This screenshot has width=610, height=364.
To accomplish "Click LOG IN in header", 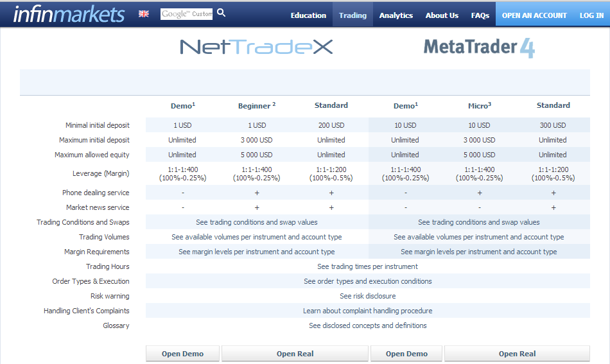I will pos(591,15).
